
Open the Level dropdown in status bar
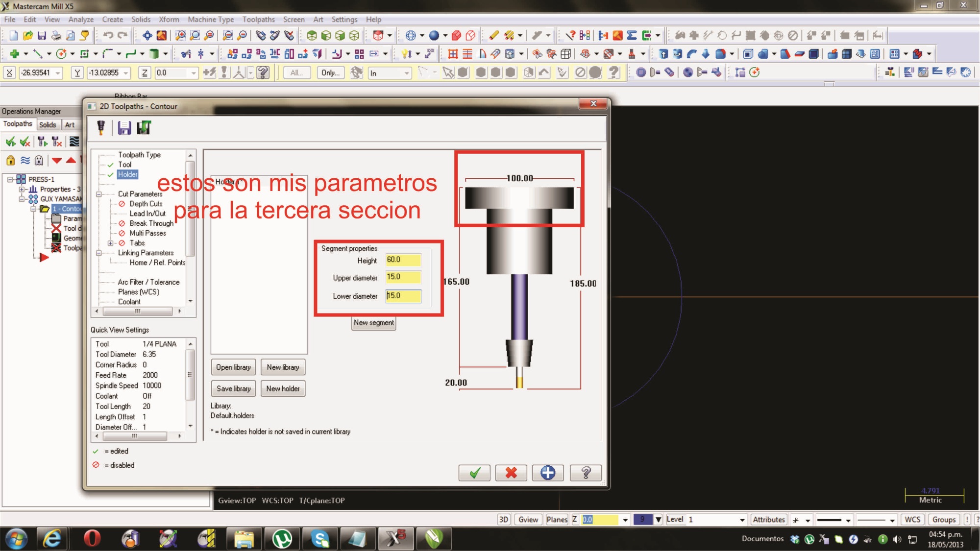click(x=742, y=520)
